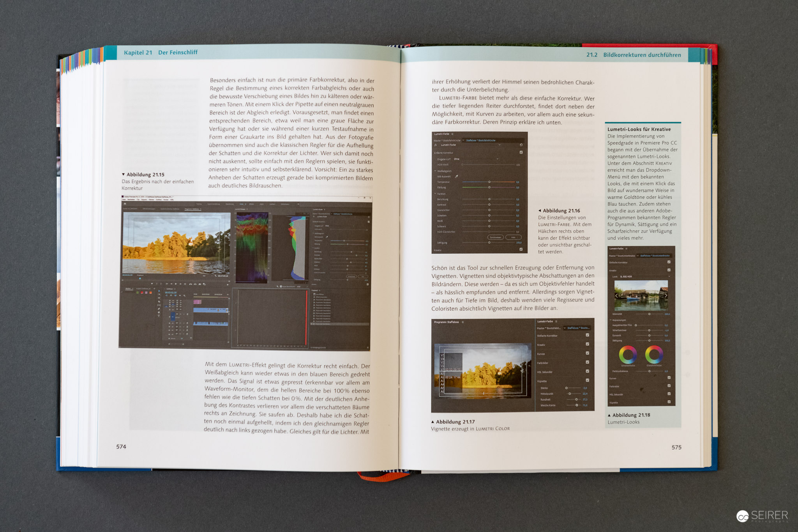Viewport: 798px width, 532px height.
Task: Click the Kontrast slider handle
Action: pos(489,205)
